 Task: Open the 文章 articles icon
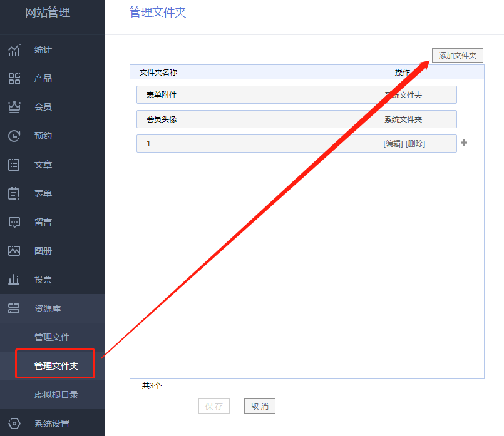click(x=14, y=165)
